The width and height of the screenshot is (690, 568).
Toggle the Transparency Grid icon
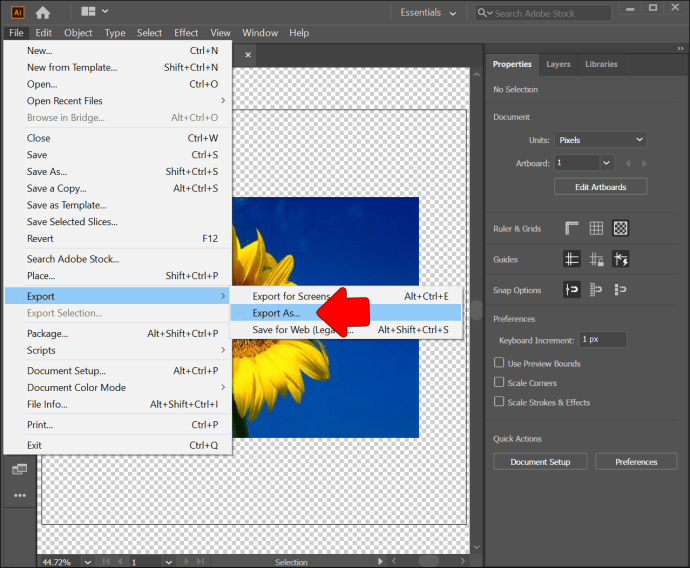[x=620, y=228]
